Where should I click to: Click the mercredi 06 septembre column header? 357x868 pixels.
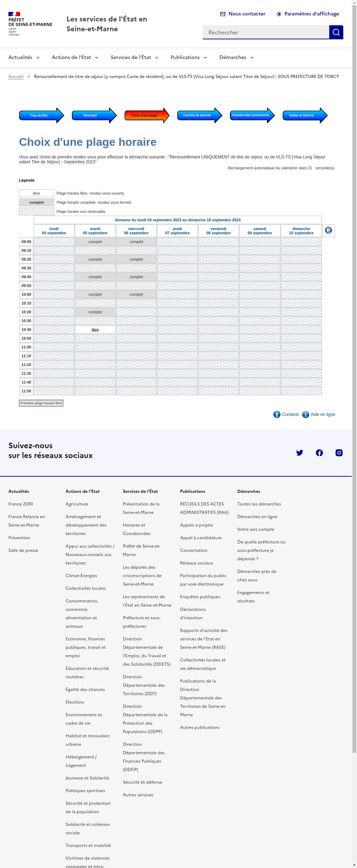(x=136, y=231)
